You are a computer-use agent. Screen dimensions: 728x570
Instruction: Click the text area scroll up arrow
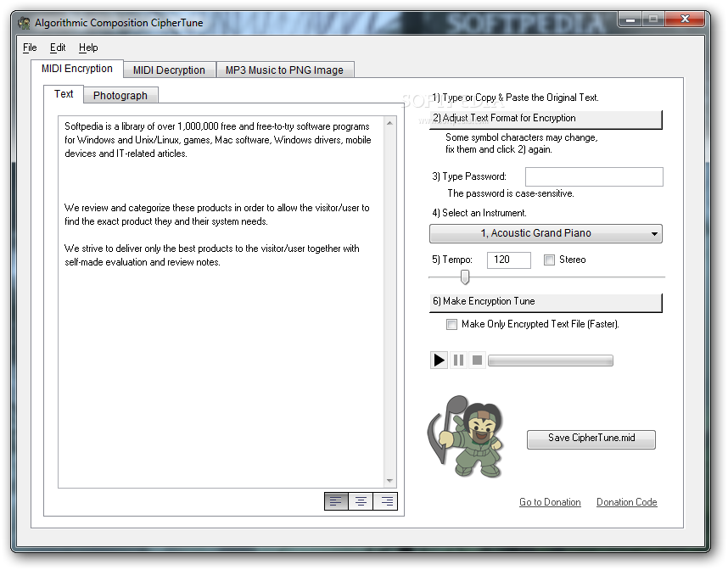[x=390, y=123]
